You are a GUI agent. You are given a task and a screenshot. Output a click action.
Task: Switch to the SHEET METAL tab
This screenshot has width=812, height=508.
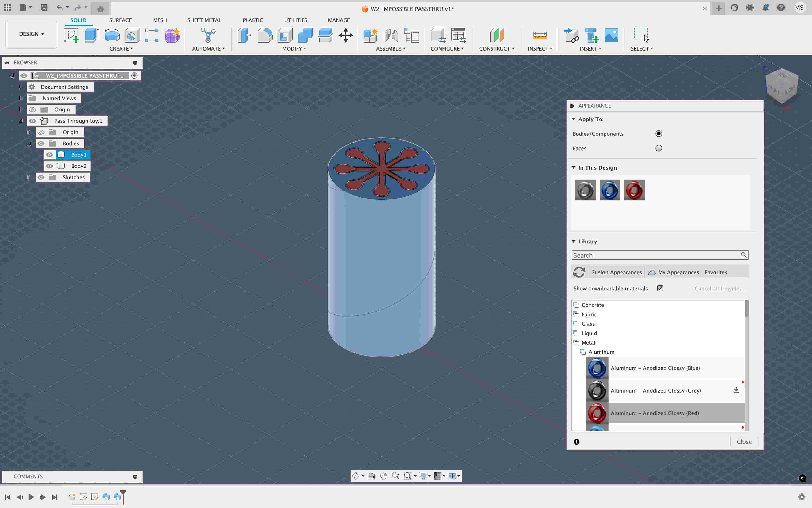click(204, 20)
